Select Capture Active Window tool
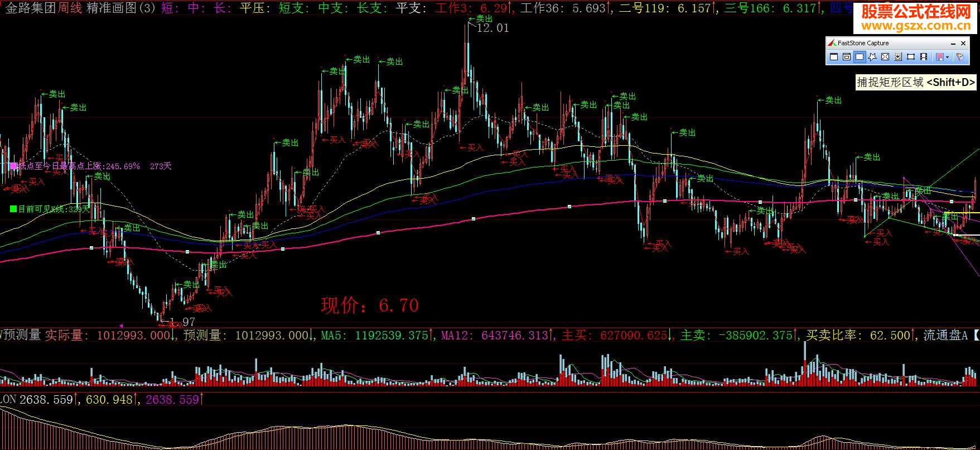Screen dimensions: 980x450 click(834, 57)
